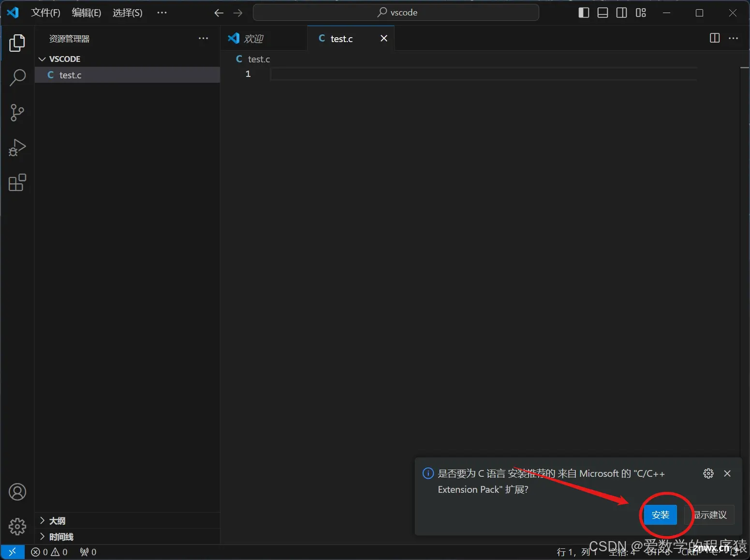This screenshot has width=750, height=560.
Task: Open the Selection menu (选择)
Action: [128, 13]
